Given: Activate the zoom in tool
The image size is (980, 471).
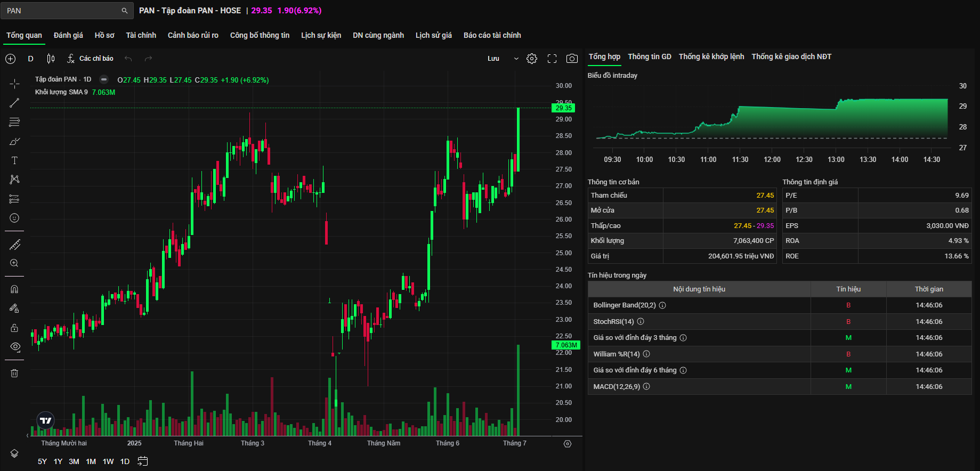Looking at the screenshot, I should (x=14, y=263).
